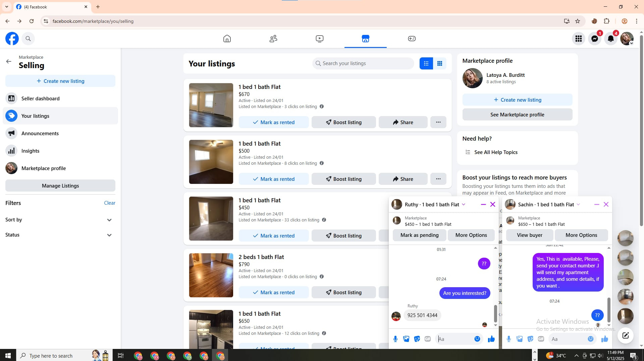This screenshot has height=361, width=644.
Task: Show click info for the $450 listing
Action: click(x=324, y=220)
